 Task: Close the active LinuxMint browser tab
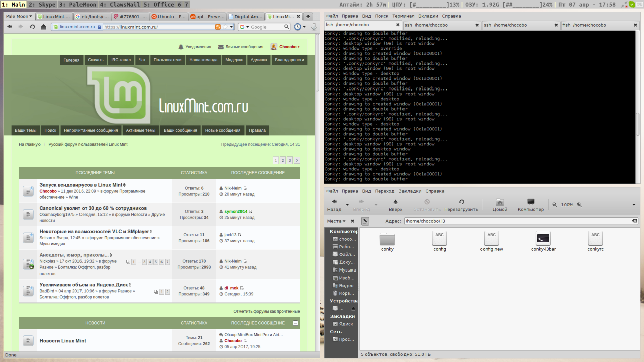coord(299,16)
